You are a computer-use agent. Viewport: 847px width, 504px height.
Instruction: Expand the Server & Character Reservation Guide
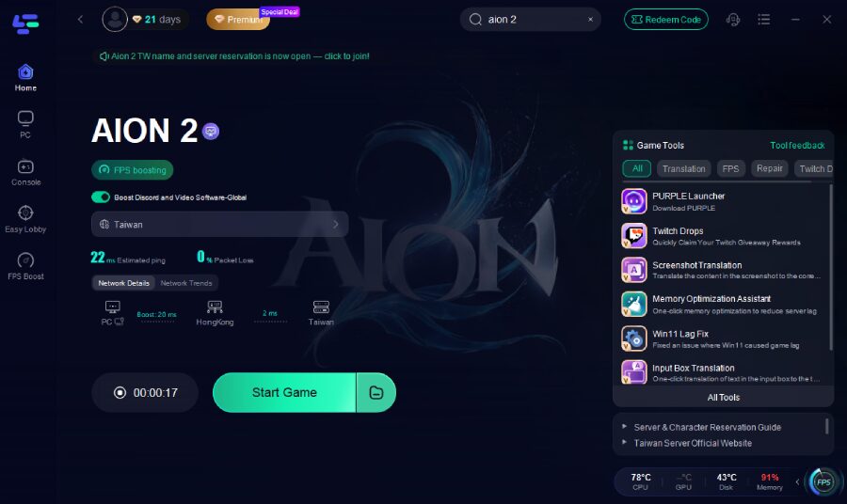click(x=707, y=427)
